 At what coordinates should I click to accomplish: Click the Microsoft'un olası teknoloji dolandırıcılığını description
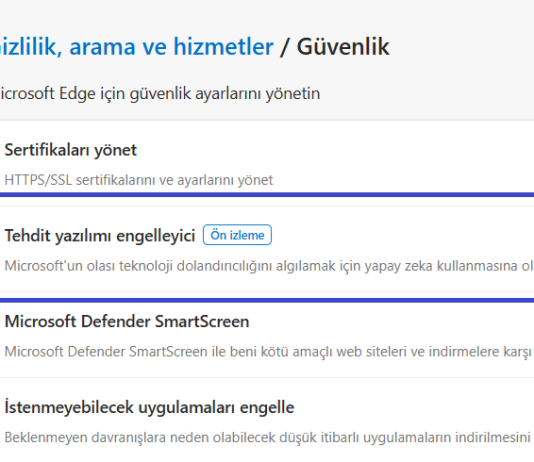(269, 266)
